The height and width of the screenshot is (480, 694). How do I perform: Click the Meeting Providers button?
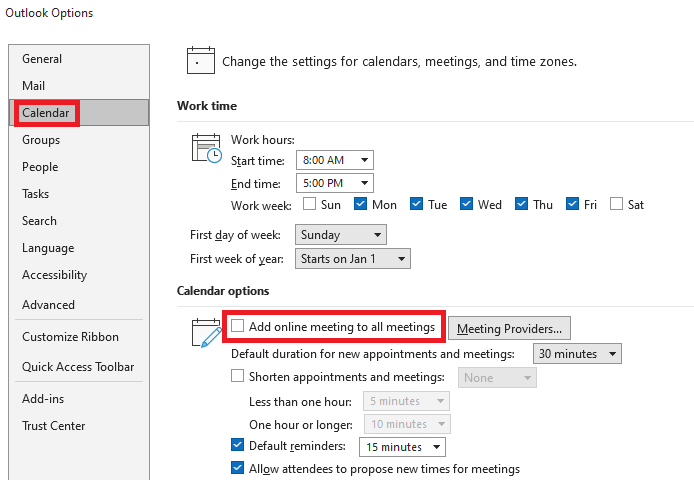(509, 327)
